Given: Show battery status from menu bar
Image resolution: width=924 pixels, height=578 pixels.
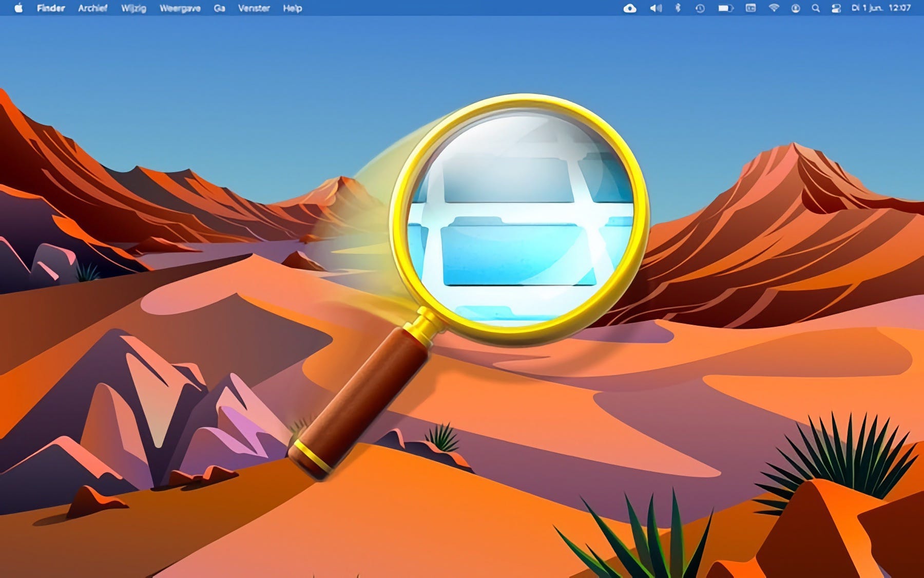Looking at the screenshot, I should tap(725, 8).
